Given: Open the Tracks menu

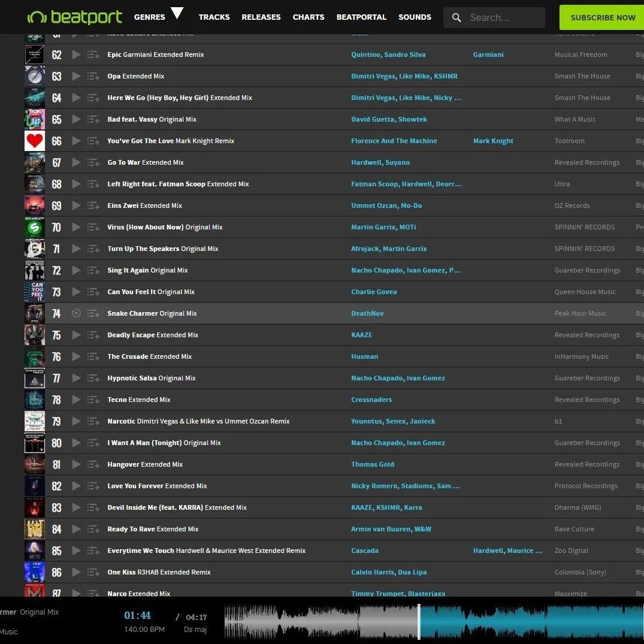Looking at the screenshot, I should coord(214,17).
